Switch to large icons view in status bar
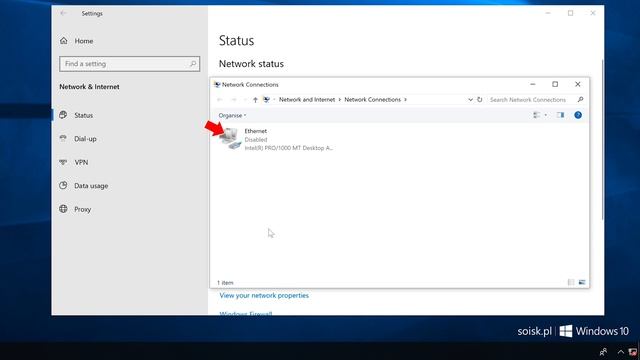 (x=582, y=282)
